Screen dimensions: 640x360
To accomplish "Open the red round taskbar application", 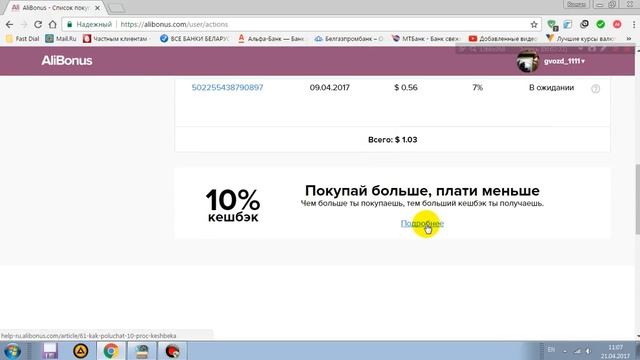I will [172, 351].
